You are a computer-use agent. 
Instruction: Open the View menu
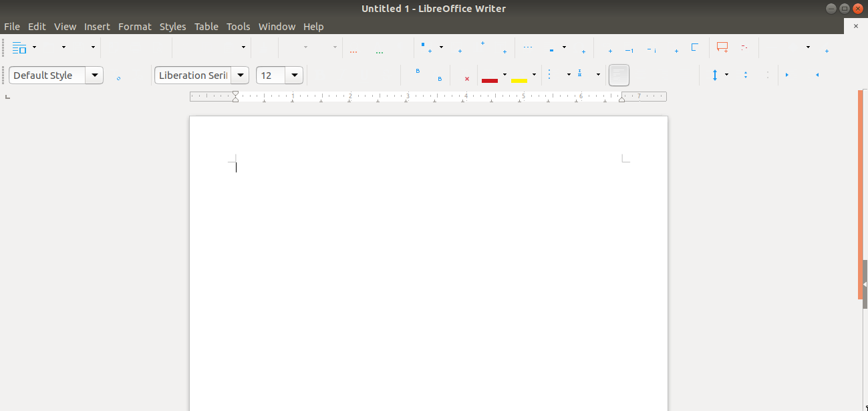coord(65,27)
